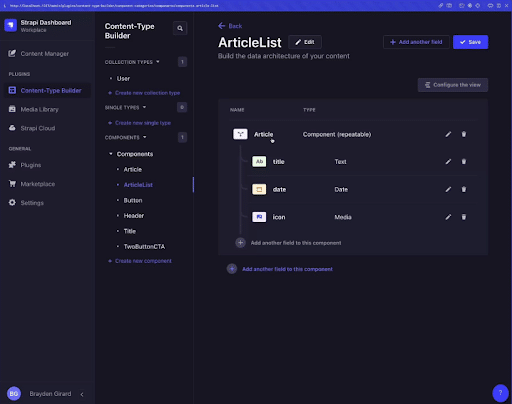Collapse the sidebar navigation
512x404 pixels.
pyautogui.click(x=82, y=394)
